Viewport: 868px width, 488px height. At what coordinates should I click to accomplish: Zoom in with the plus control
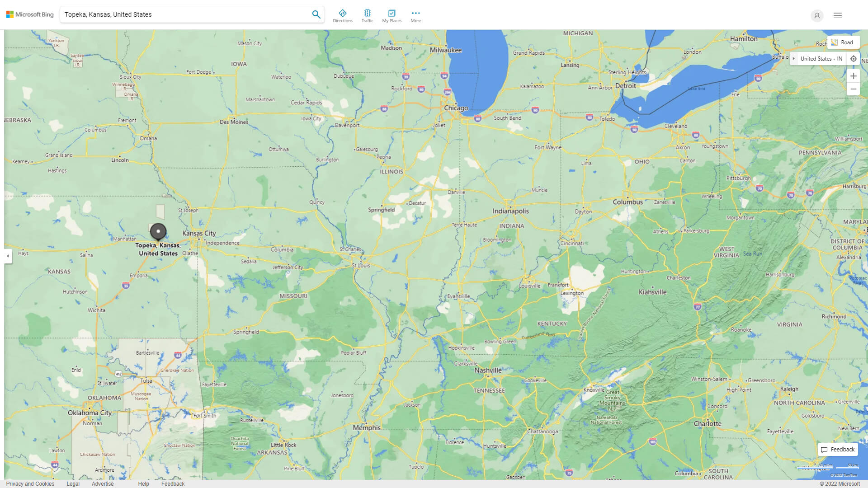pyautogui.click(x=854, y=76)
